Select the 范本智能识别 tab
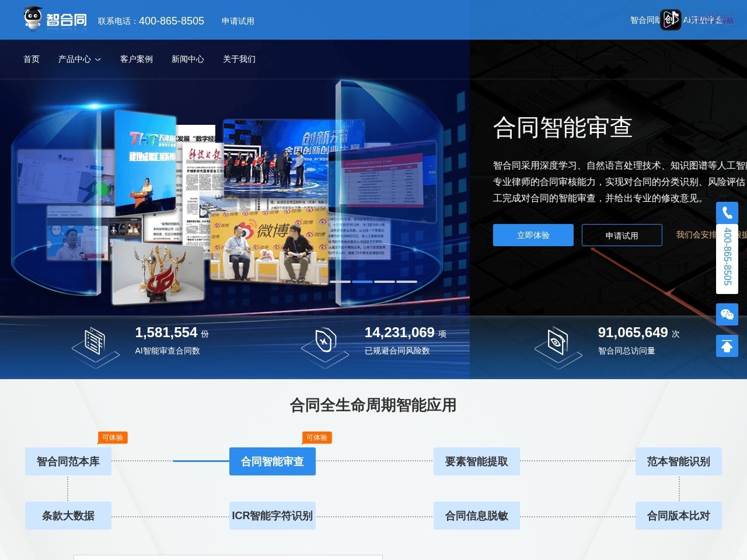 point(679,461)
